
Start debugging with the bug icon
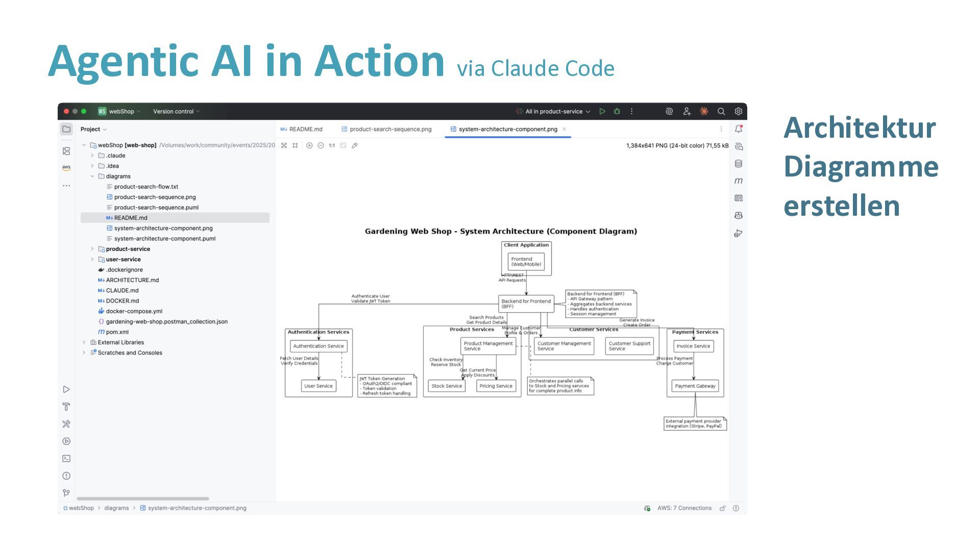(617, 111)
